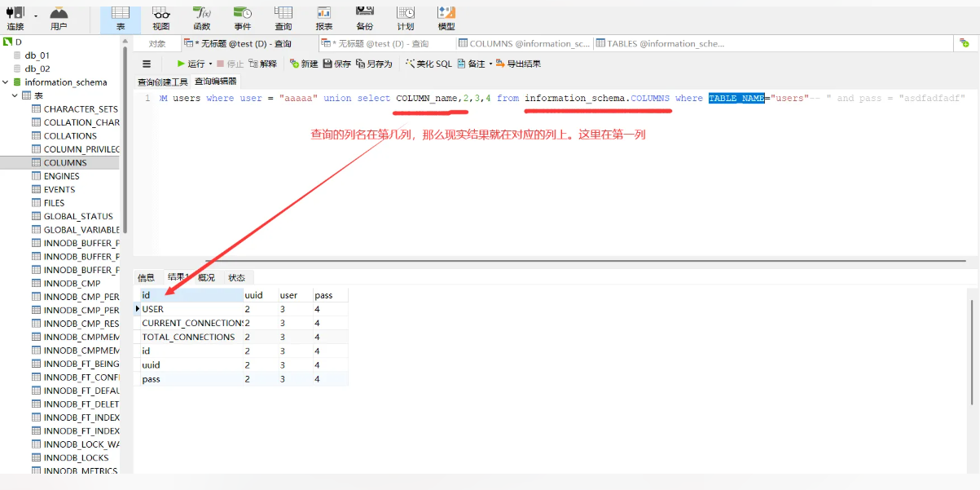
Task: Expand the 备注 dropdown arrow
Action: pos(490,64)
